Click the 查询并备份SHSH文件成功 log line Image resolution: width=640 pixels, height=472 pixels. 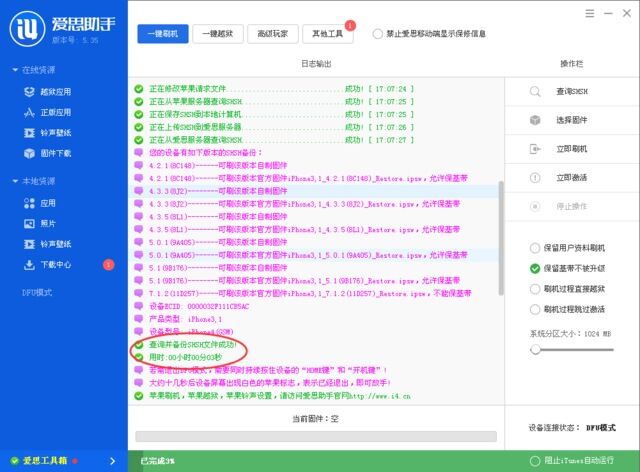pyautogui.click(x=193, y=345)
